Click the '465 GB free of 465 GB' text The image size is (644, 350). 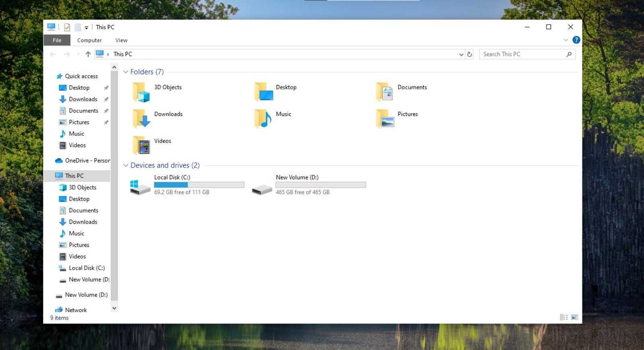(303, 192)
